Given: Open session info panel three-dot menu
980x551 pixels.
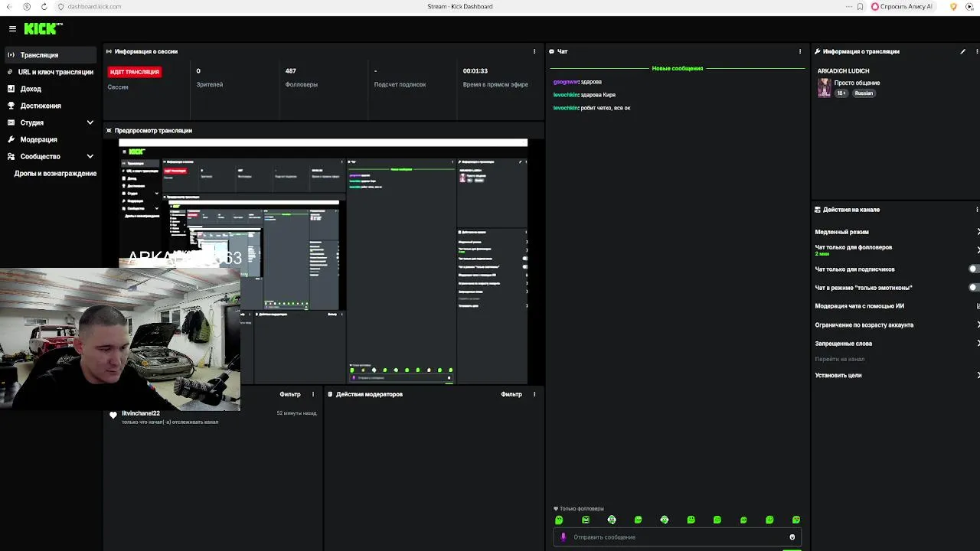Looking at the screenshot, I should (534, 51).
